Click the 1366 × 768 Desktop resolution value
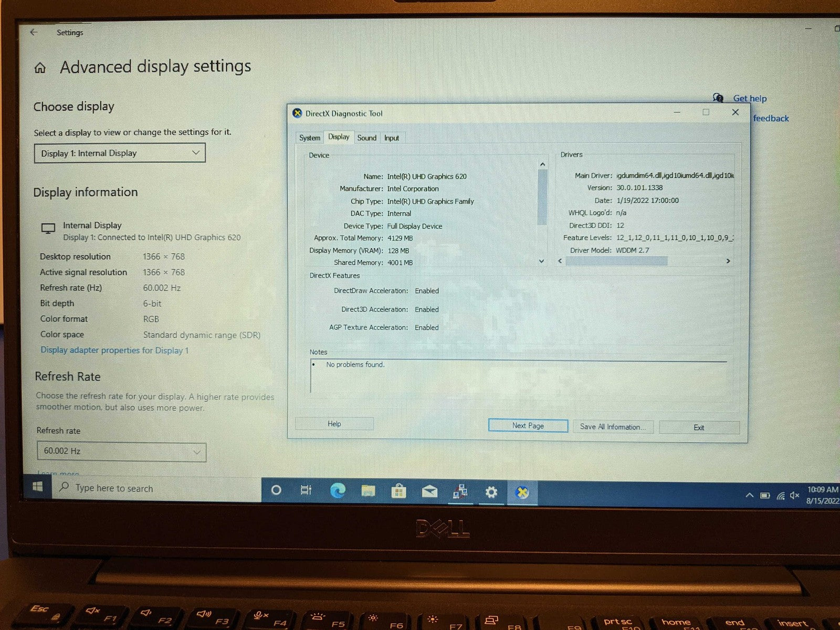This screenshot has height=630, width=840. click(x=164, y=256)
